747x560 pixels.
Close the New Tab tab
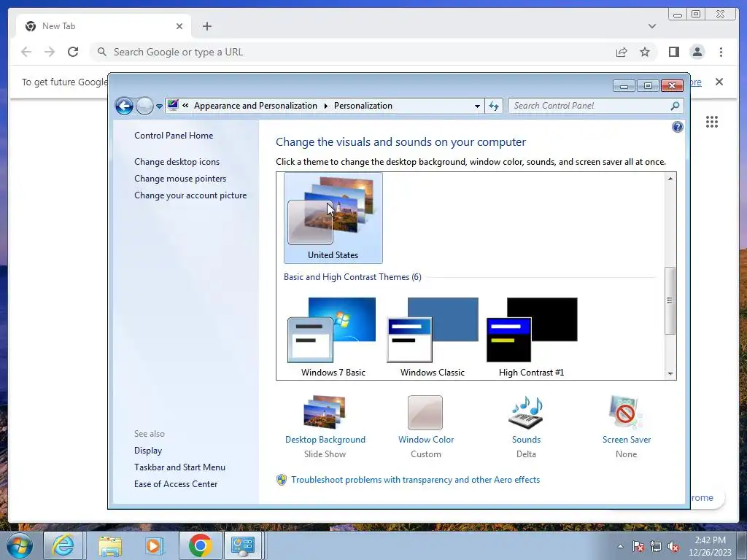tap(179, 26)
